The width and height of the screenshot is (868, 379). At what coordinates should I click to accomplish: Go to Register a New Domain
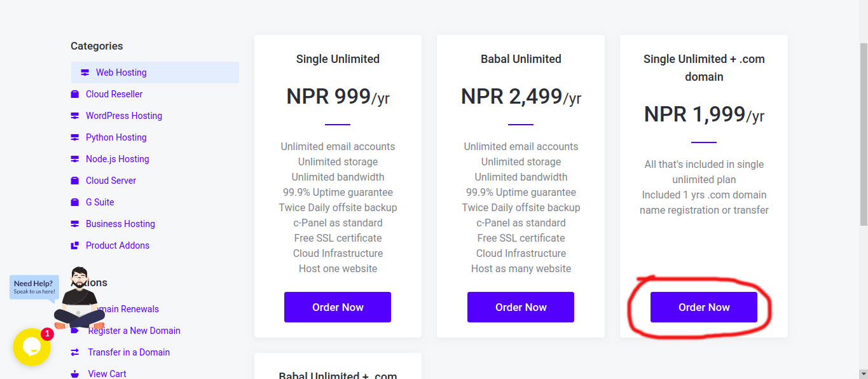click(x=134, y=331)
